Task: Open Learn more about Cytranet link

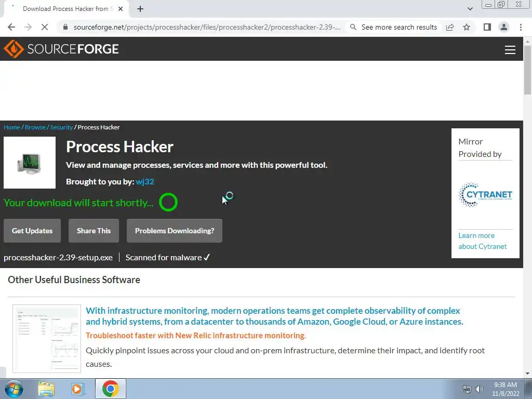Action: click(483, 241)
